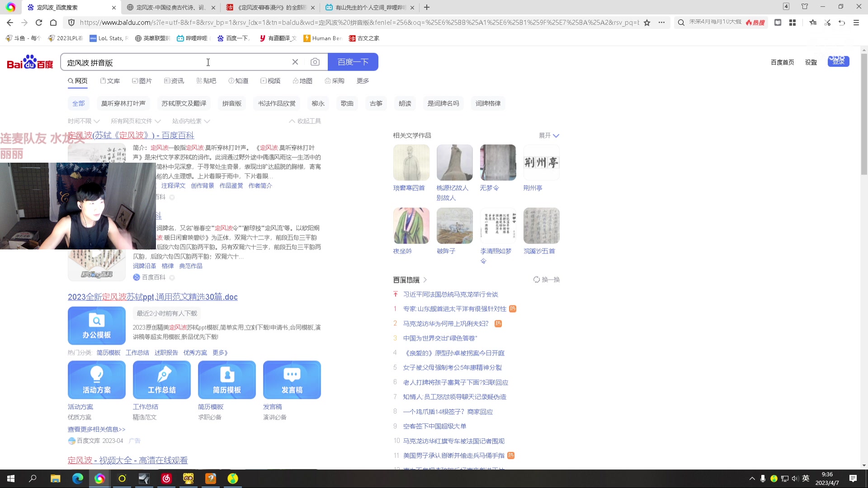Click the microphone icon in system tray
This screenshot has width=868, height=488.
(763, 479)
